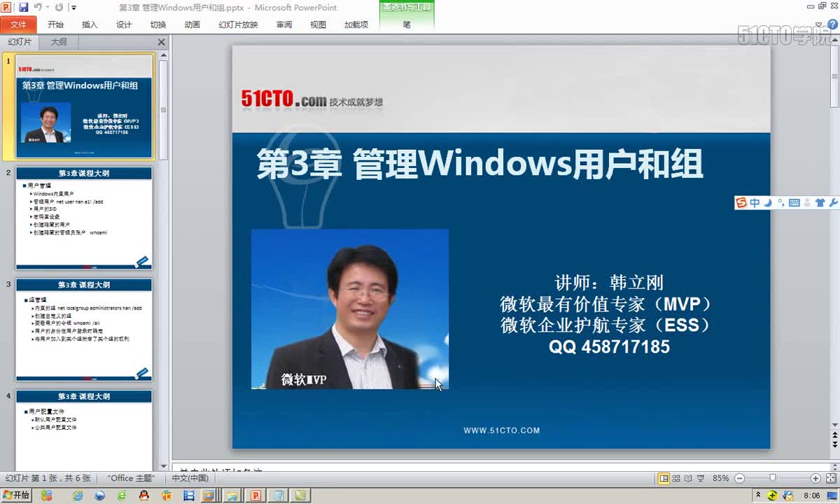Select slide 2 thumbnail 用户管理

tap(84, 218)
